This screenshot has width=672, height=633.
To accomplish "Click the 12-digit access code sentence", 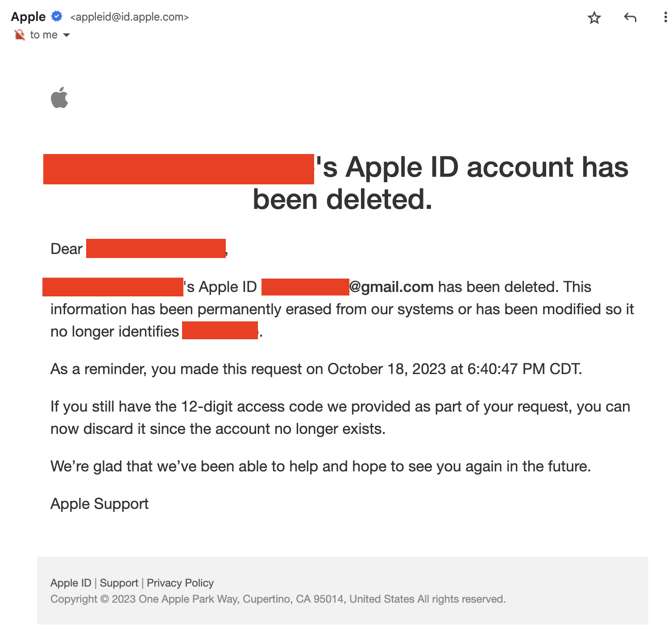I will (x=340, y=407).
